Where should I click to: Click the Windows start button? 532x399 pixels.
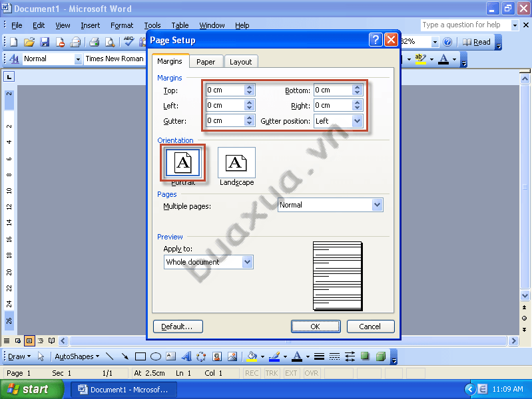(32, 389)
